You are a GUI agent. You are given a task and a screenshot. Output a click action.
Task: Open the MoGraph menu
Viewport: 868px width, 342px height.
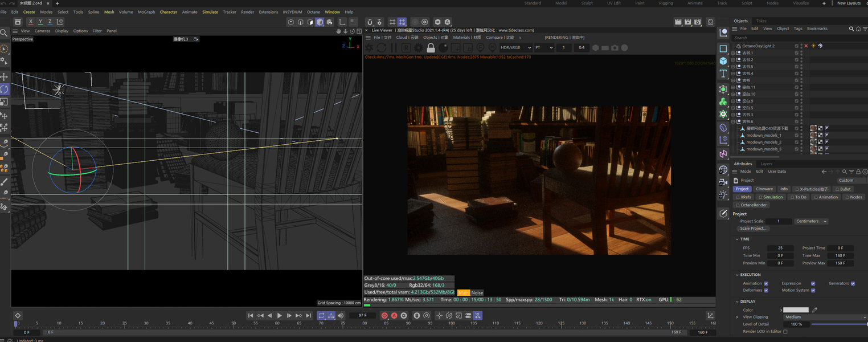[x=146, y=12]
